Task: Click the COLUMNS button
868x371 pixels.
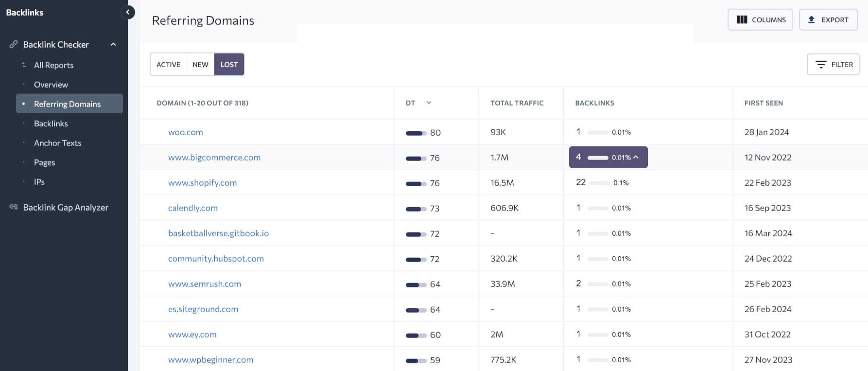Action: (x=760, y=19)
